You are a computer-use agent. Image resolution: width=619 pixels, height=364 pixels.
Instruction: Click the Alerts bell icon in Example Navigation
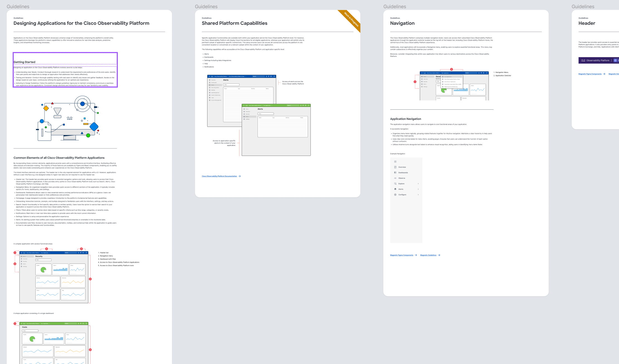395,189
